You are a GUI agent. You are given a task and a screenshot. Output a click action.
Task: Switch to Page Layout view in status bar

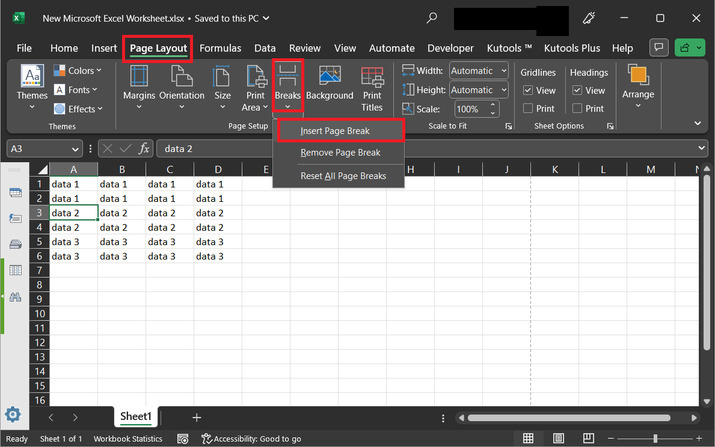click(x=558, y=438)
